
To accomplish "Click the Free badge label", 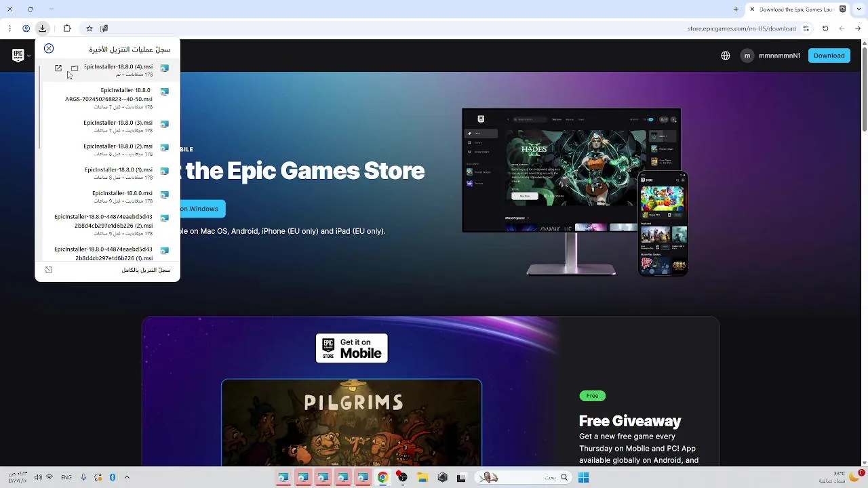I will tap(592, 396).
